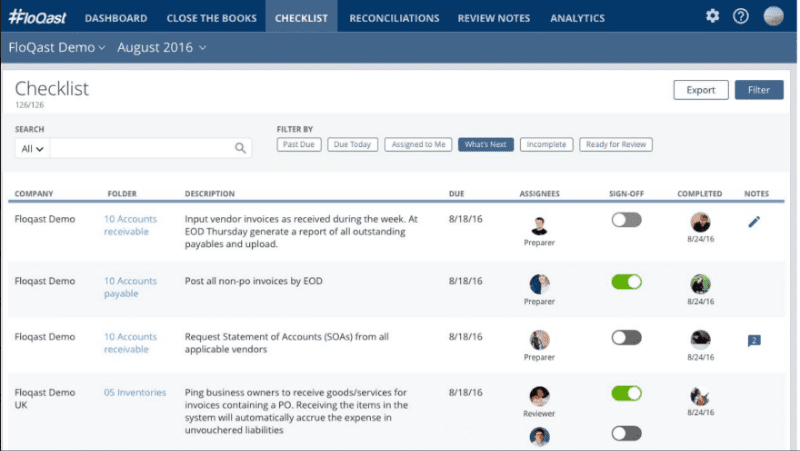Click second assignee avatar in Inventories row
Image resolution: width=800 pixels, height=451 pixels.
click(539, 437)
